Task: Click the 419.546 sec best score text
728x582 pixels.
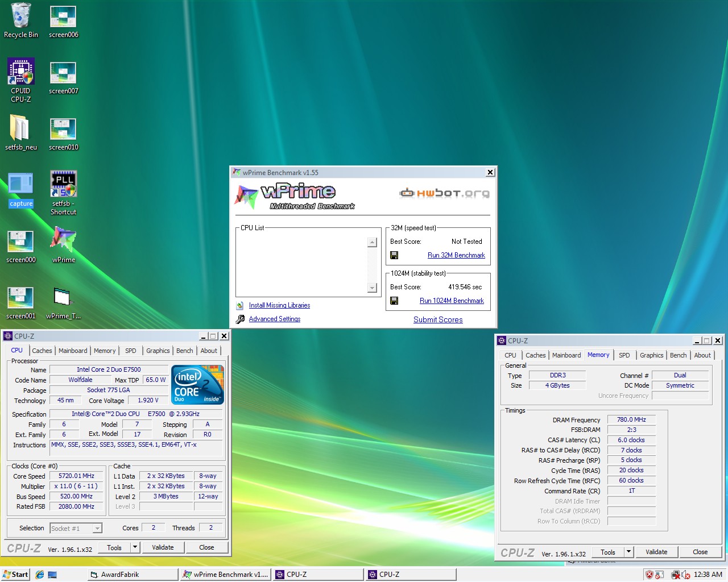Action: (465, 287)
